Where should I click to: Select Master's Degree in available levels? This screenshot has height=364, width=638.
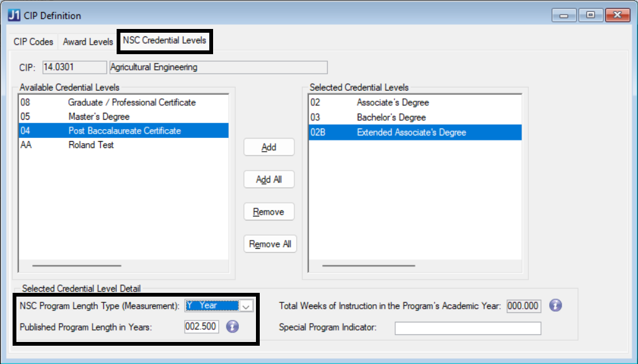(x=99, y=117)
